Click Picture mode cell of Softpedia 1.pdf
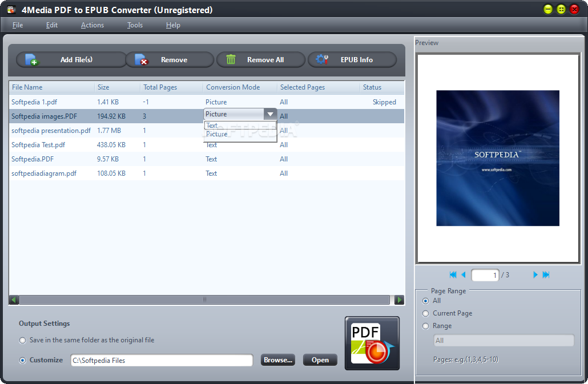This screenshot has height=384, width=588. 216,102
